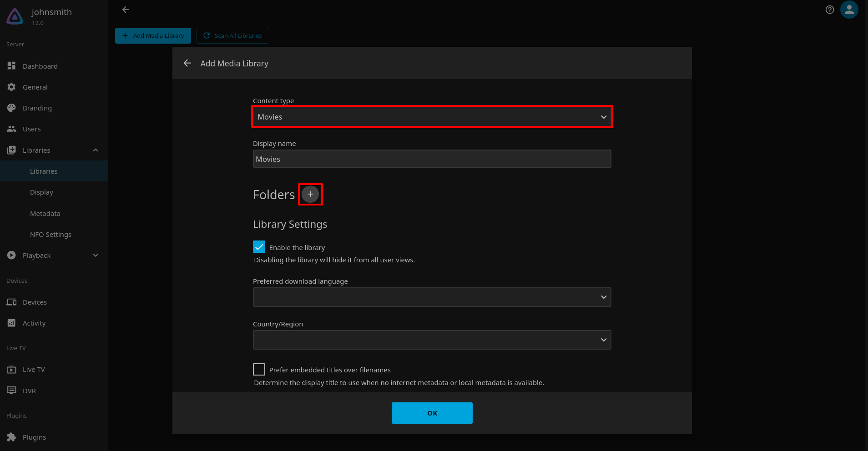Uncheck Enable the library checkbox
Viewport: 868px width, 451px height.
pos(259,247)
